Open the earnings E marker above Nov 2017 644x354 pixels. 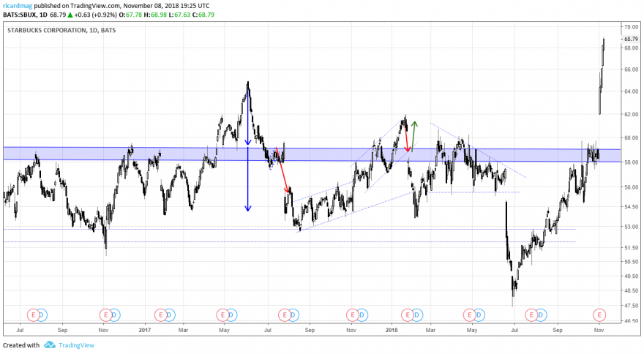[x=353, y=315]
